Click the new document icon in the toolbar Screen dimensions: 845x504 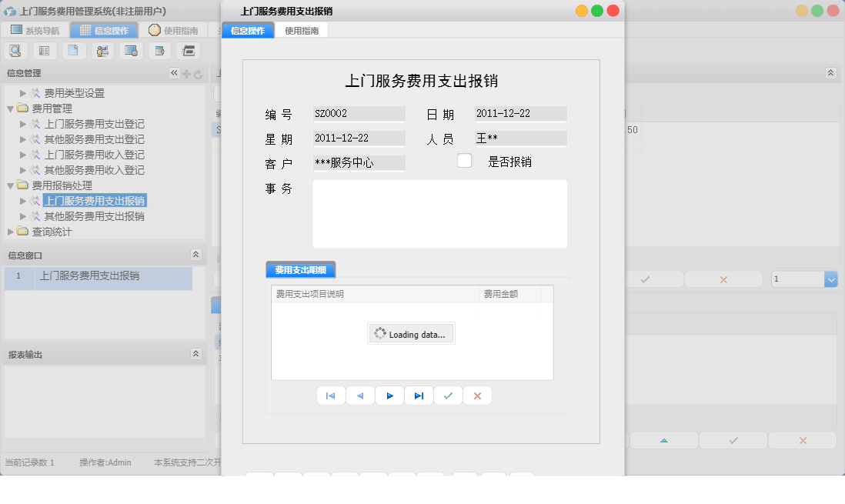pyautogui.click(x=72, y=50)
